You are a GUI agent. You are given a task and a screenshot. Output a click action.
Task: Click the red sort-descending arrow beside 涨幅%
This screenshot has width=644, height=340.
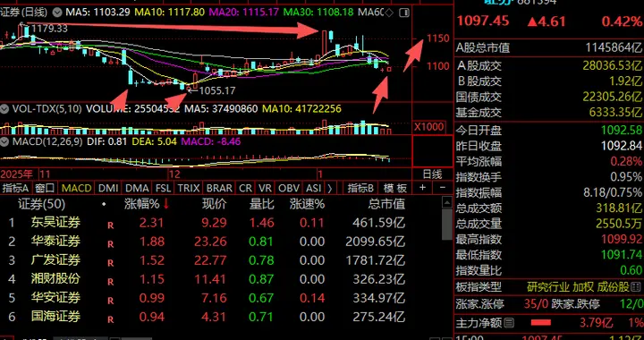[166, 204]
